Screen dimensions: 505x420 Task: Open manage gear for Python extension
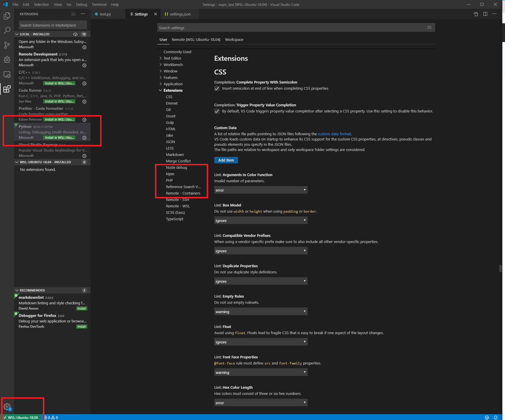(84, 138)
